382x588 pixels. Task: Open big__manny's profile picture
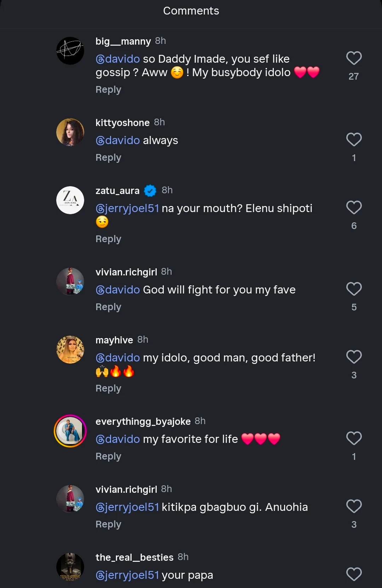tap(70, 51)
